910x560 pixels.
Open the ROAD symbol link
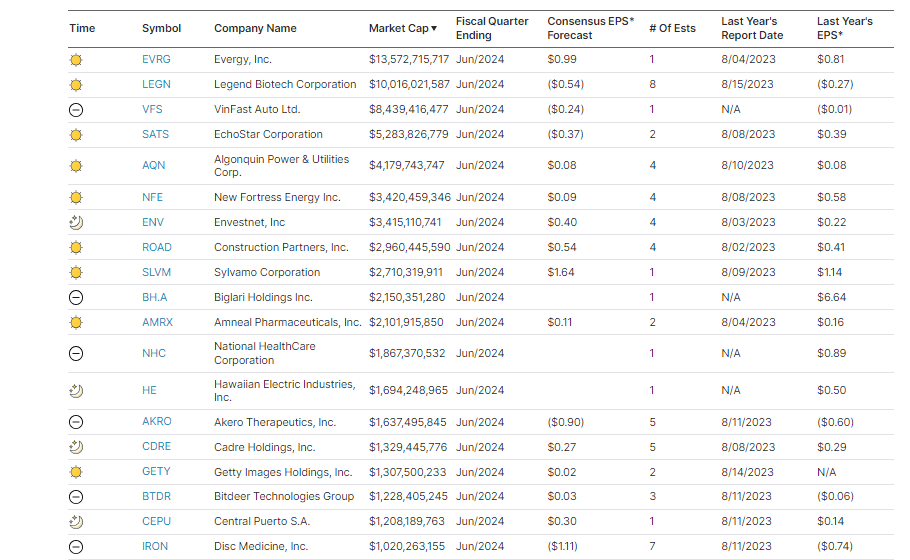coord(156,247)
